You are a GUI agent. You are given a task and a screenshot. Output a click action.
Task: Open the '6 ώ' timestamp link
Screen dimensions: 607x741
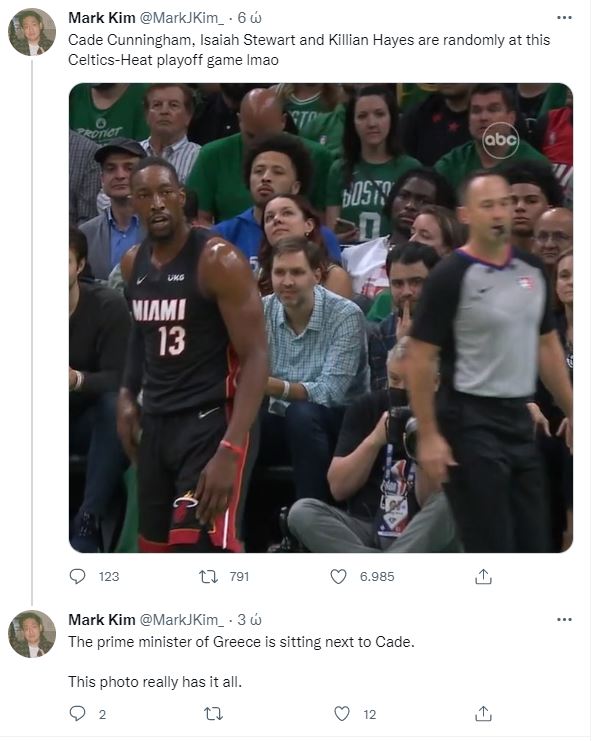(248, 18)
